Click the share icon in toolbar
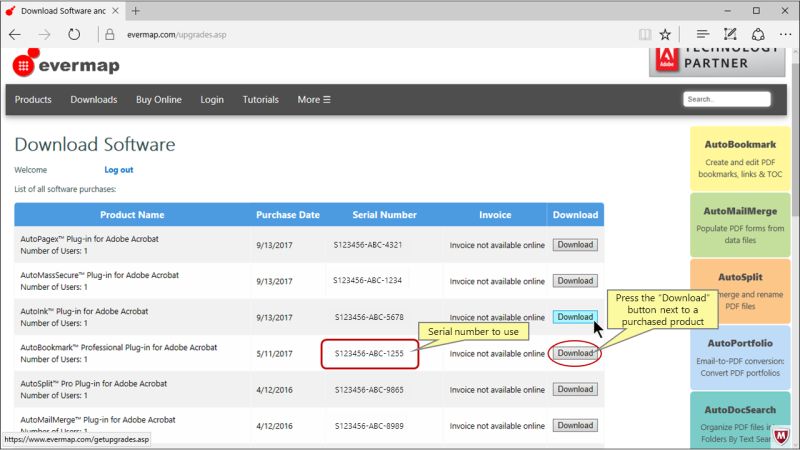 click(758, 34)
